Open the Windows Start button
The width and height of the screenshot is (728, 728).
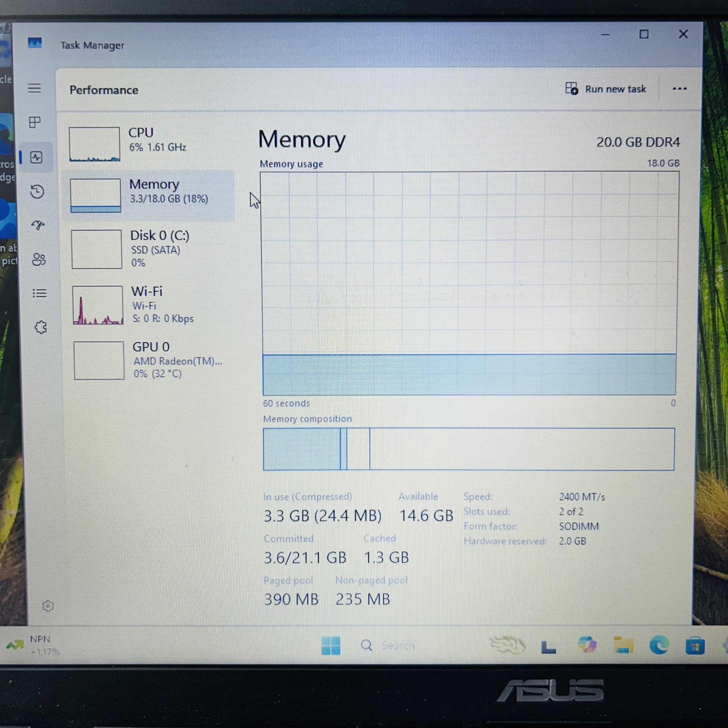coord(331,645)
